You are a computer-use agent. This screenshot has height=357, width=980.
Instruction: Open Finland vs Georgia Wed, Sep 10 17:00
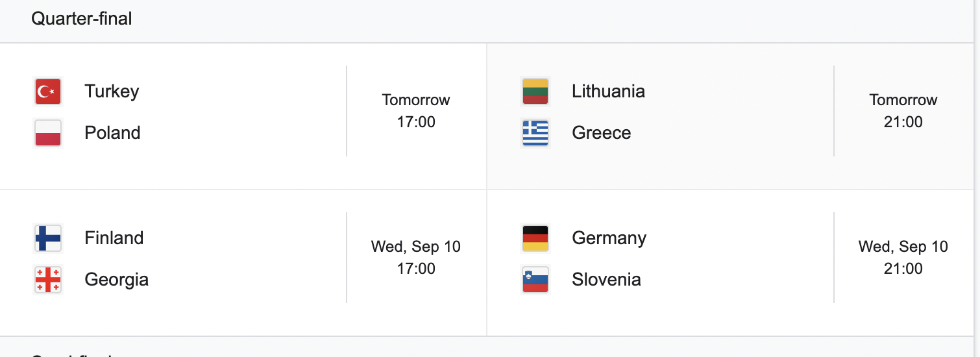(416, 258)
